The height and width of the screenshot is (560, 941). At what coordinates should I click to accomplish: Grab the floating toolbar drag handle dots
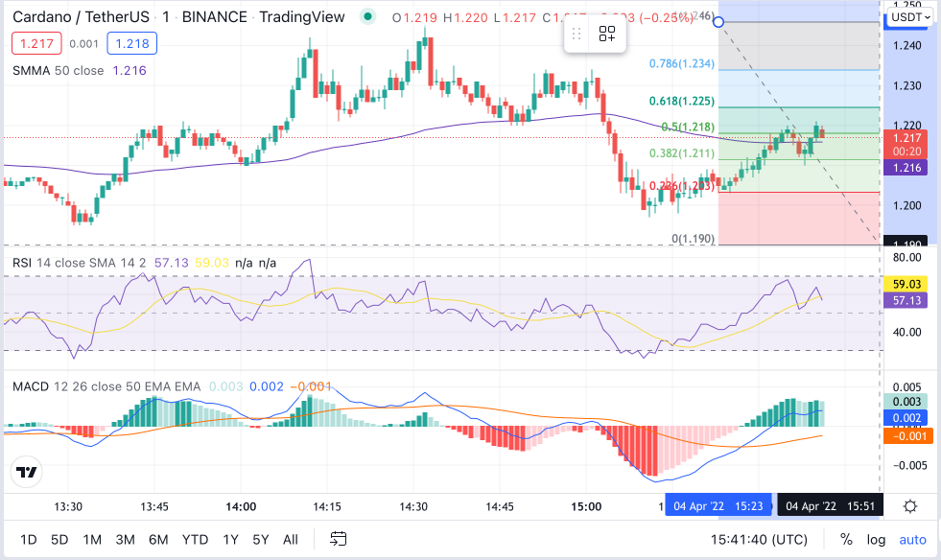pos(576,34)
